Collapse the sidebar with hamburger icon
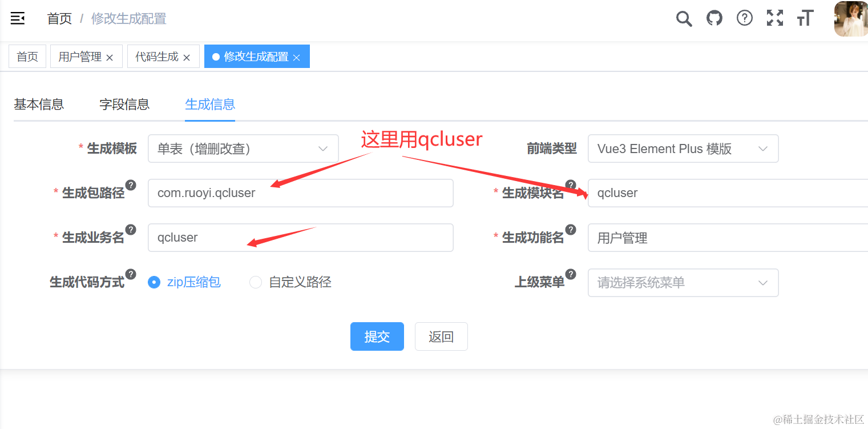The width and height of the screenshot is (868, 429). [18, 18]
